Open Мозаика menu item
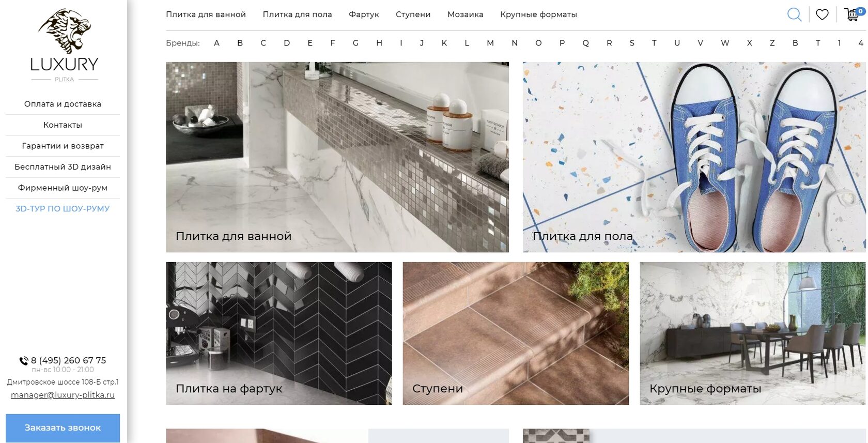 pyautogui.click(x=465, y=14)
